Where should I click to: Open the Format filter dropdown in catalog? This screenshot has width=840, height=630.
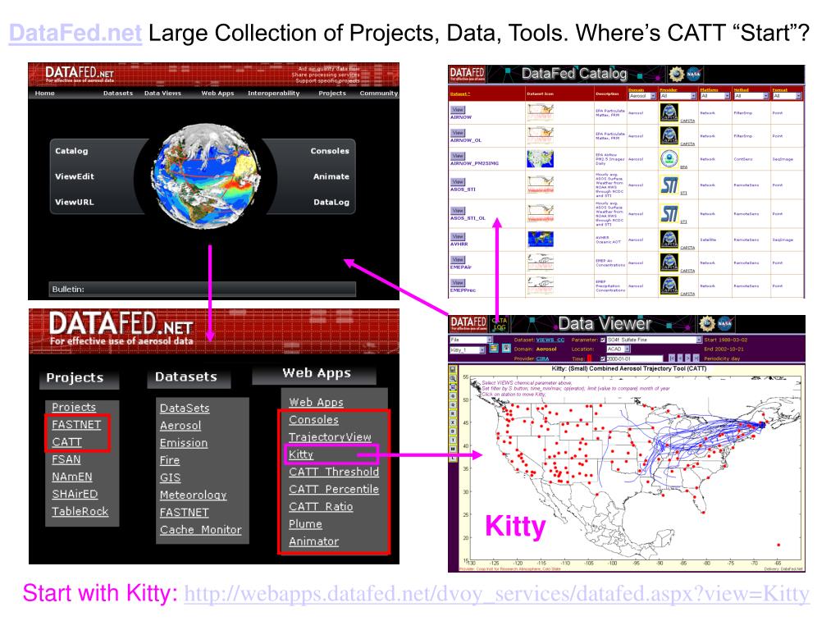tap(787, 96)
